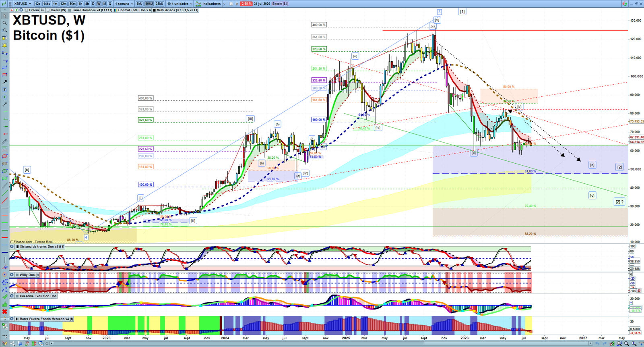The width and height of the screenshot is (644, 347).
Task: Switch to the 144s timeframe
Action: [47, 4]
